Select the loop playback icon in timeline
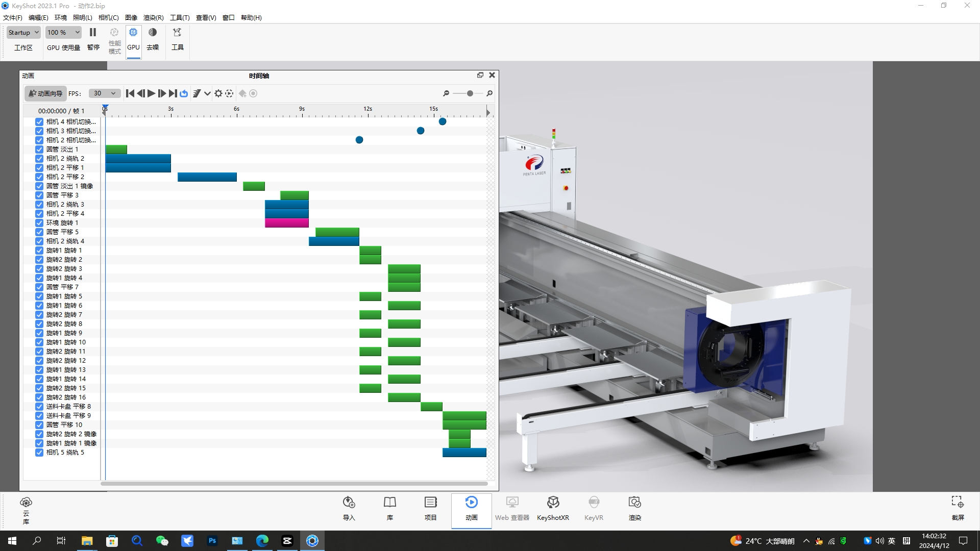This screenshot has height=551, width=980. (183, 93)
